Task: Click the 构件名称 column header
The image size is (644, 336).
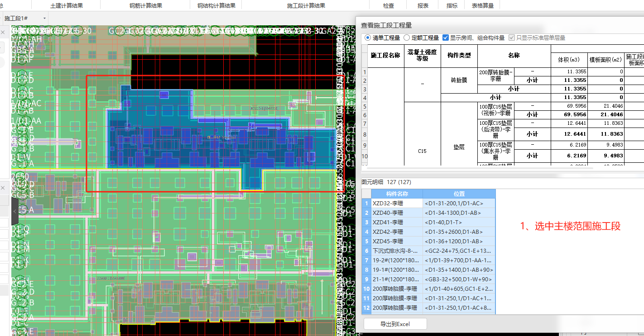Action: pos(397,194)
